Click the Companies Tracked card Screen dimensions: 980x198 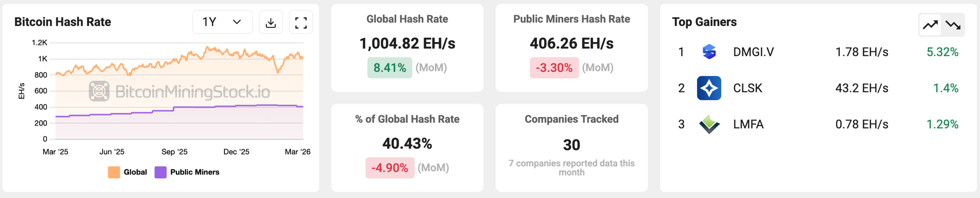point(571,148)
